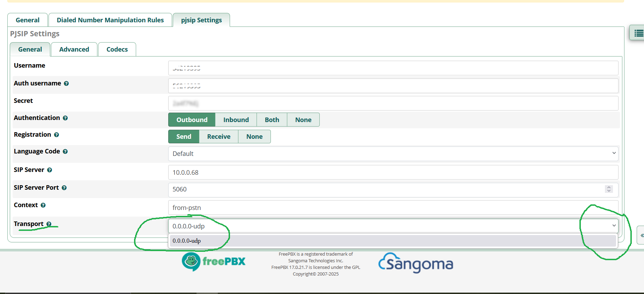
Task: Click help icon beside Registration label
Action: tap(57, 135)
